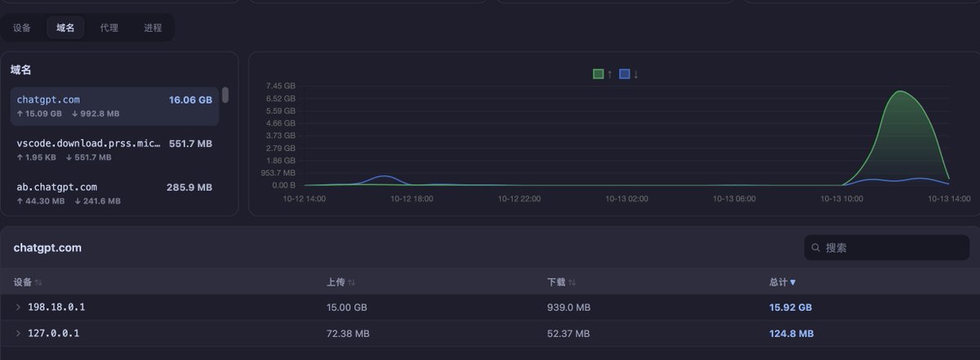
Task: Click the 7.45 GB axis label
Action: coord(280,86)
